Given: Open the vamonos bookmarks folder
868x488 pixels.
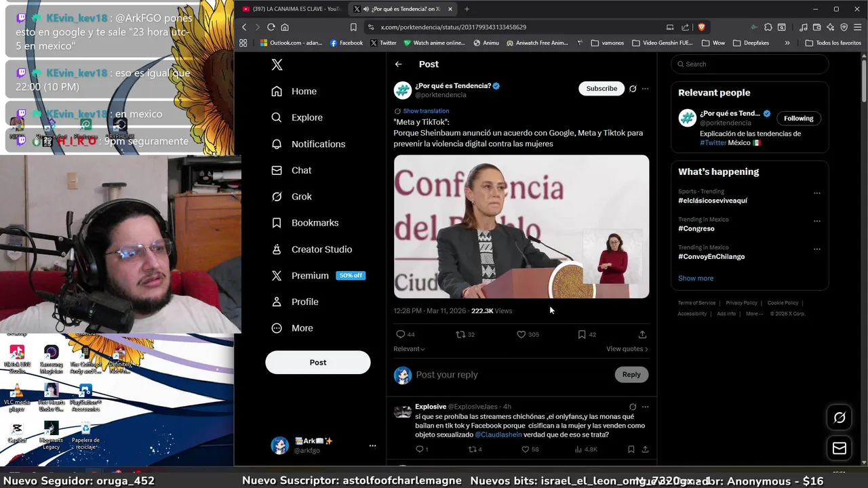Looking at the screenshot, I should click(608, 43).
